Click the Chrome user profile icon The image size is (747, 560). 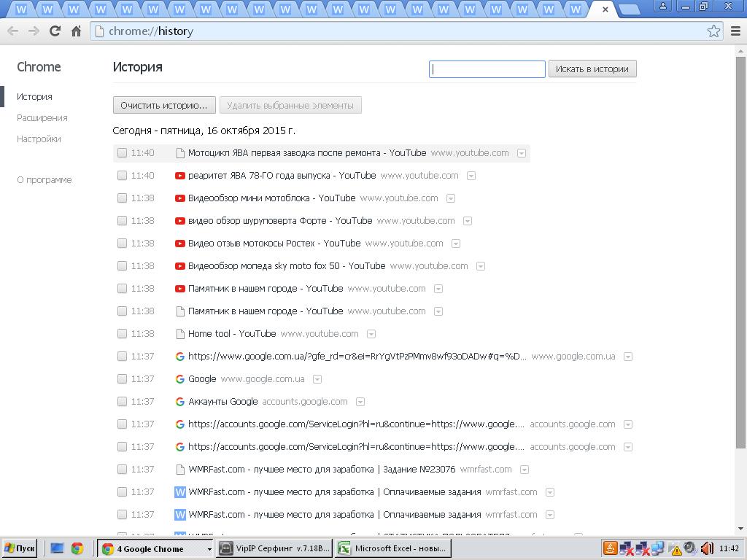point(662,6)
